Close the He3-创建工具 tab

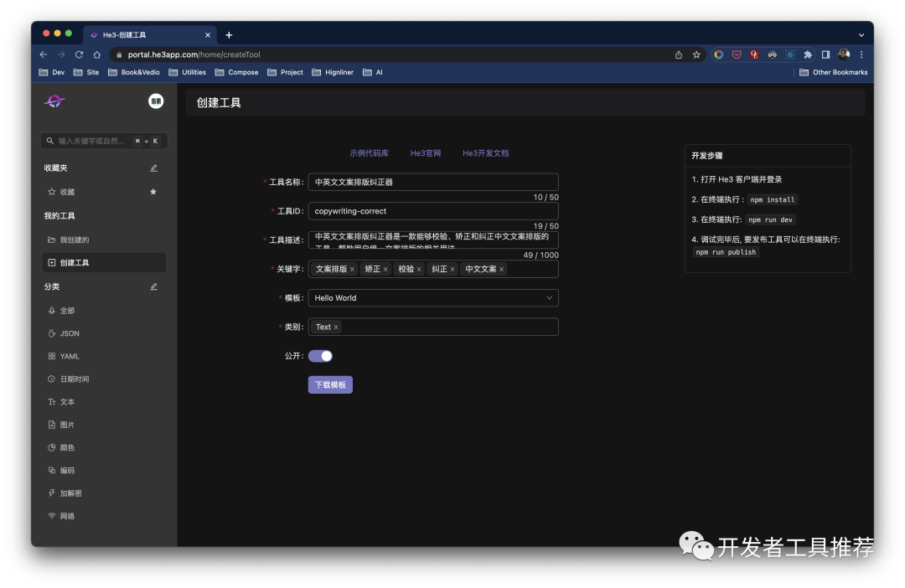(208, 35)
